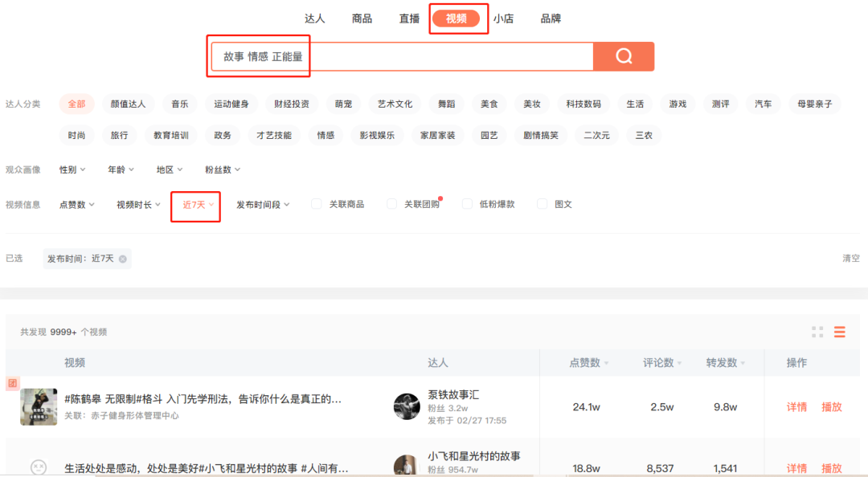This screenshot has width=868, height=477.
Task: Click 关联: 赤子健身形体管理中心 link
Action: tap(121, 416)
